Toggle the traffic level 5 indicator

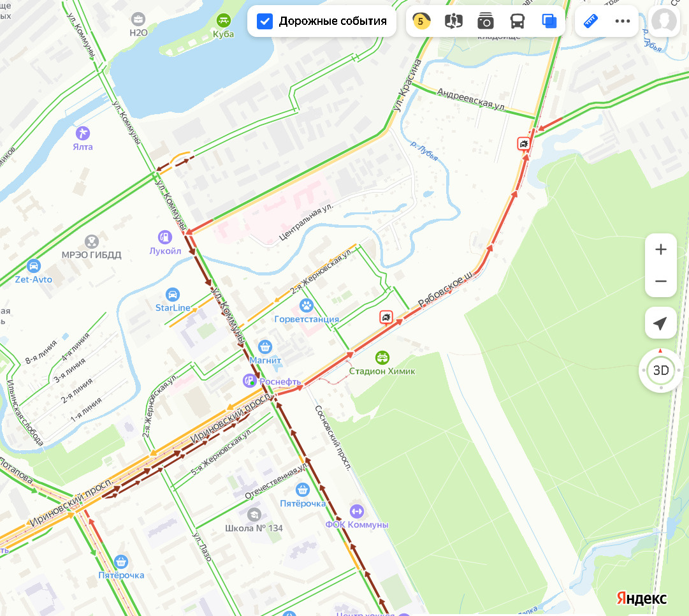tap(421, 20)
